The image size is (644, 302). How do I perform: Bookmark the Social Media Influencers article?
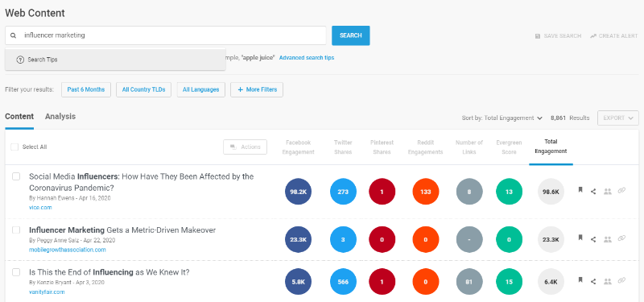[x=580, y=190]
